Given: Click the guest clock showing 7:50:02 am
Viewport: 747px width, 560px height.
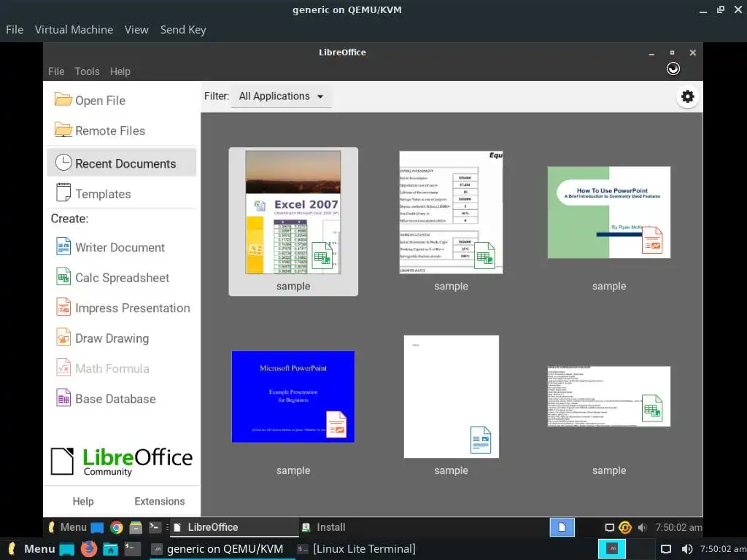Looking at the screenshot, I should (x=678, y=527).
